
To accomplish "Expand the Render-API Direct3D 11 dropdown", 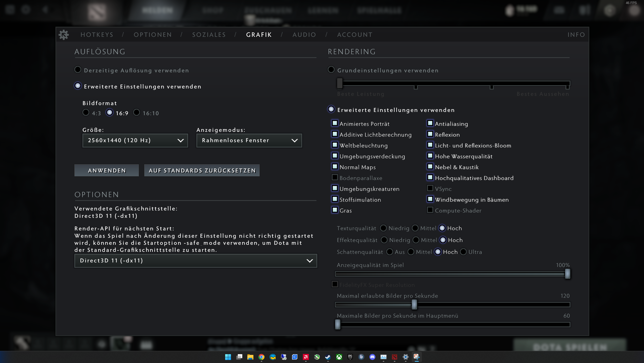I will pos(195,261).
